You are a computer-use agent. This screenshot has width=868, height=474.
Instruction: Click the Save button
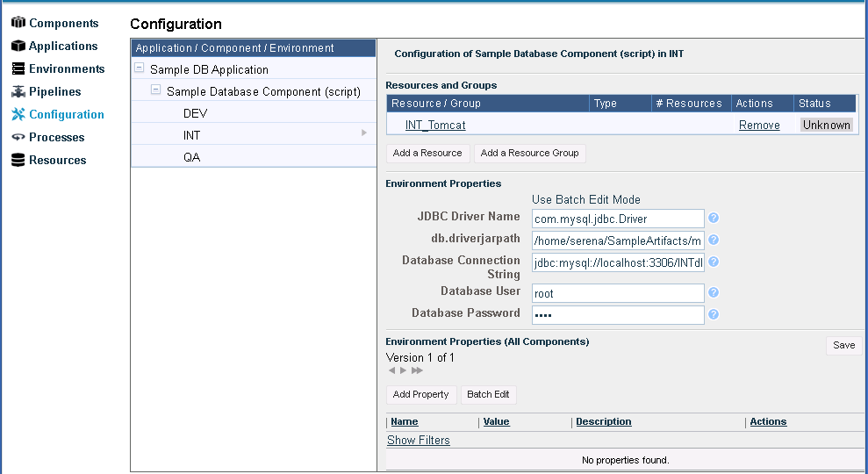click(843, 345)
